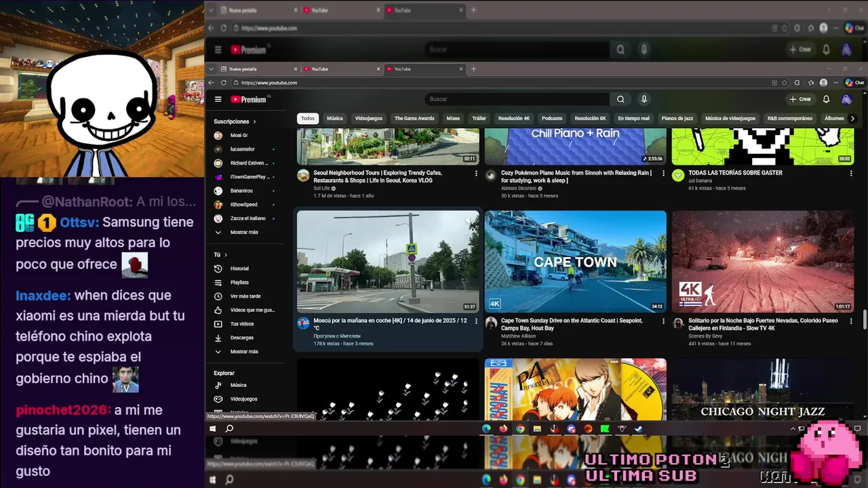The width and height of the screenshot is (868, 488).
Task: Reload the page in the front browser window
Action: [x=224, y=83]
